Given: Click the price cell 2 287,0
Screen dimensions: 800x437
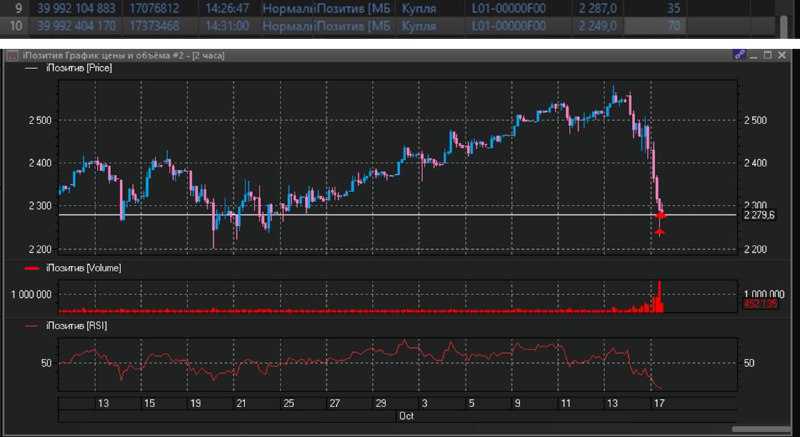Looking at the screenshot, I should [x=597, y=9].
